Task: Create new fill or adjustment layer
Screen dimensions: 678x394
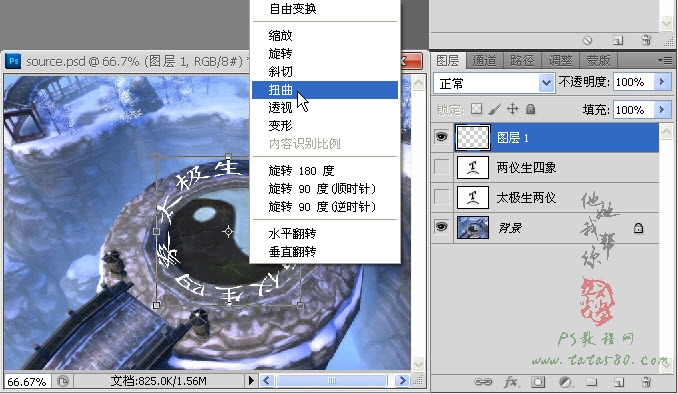Action: tap(565, 382)
